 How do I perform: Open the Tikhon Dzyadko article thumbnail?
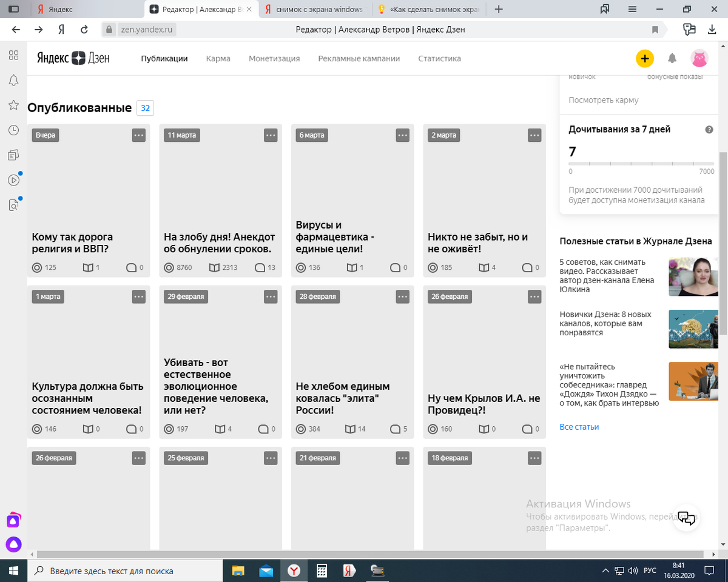693,381
